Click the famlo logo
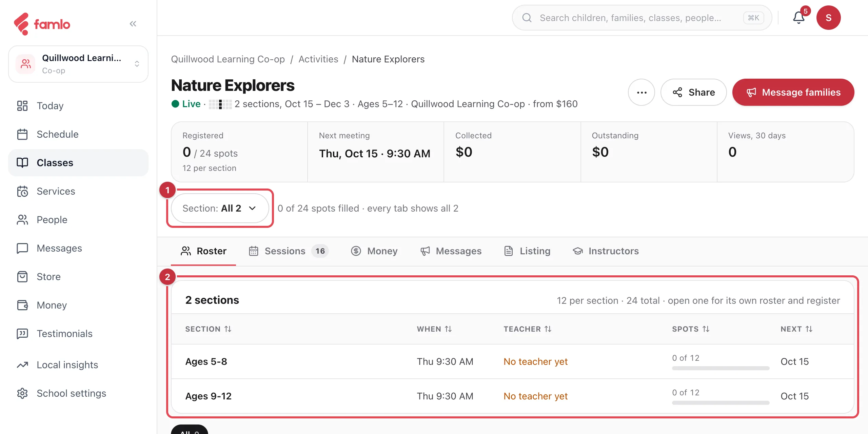Image resolution: width=868 pixels, height=434 pixels. (42, 24)
